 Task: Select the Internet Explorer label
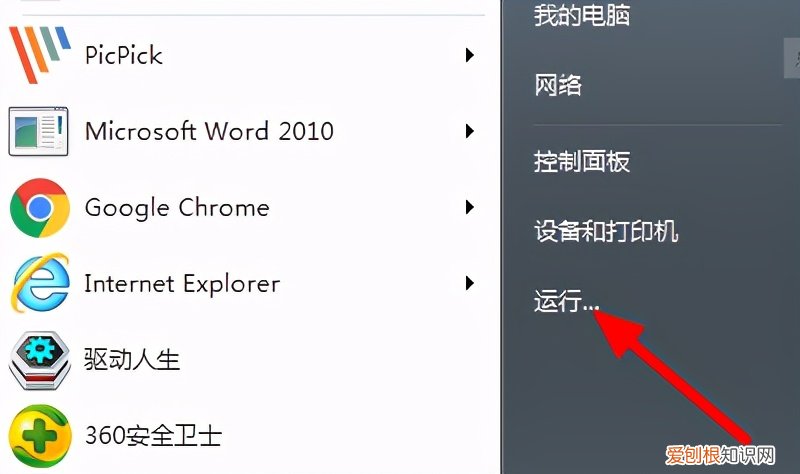(182, 284)
